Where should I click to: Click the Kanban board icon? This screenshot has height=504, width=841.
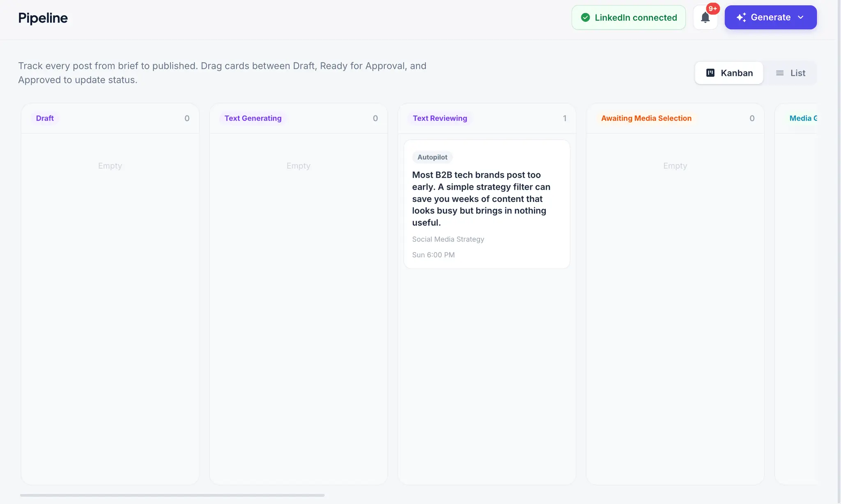[710, 73]
